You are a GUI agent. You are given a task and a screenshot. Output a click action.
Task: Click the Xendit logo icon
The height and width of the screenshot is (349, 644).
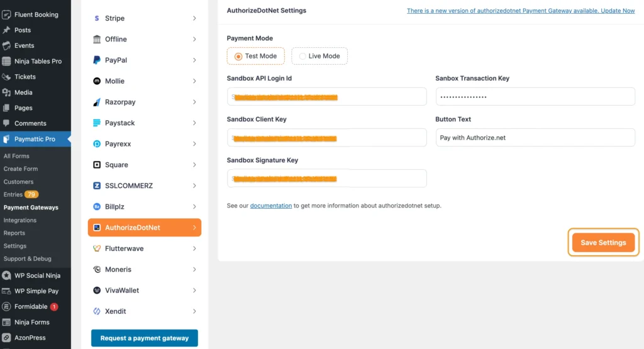tap(96, 311)
